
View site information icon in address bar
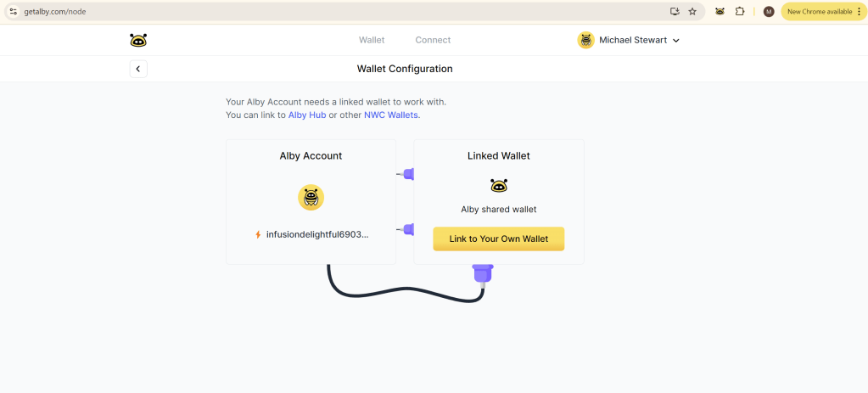13,12
